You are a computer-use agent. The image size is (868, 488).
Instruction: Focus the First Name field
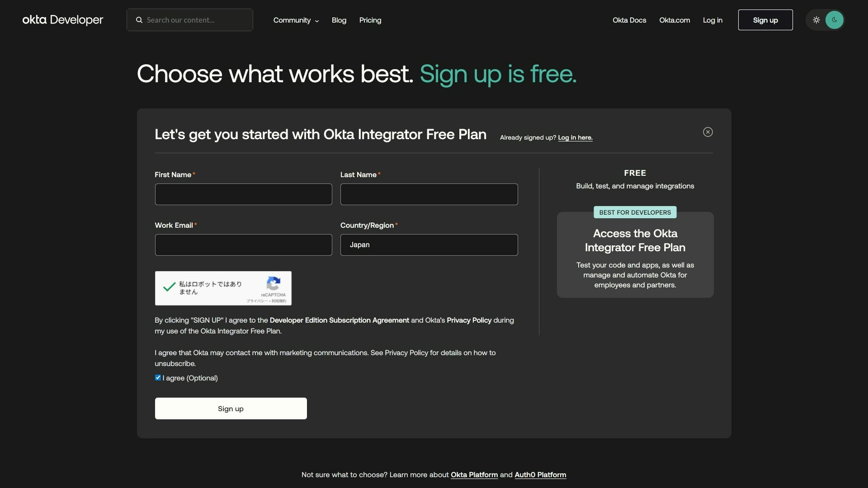(x=243, y=194)
